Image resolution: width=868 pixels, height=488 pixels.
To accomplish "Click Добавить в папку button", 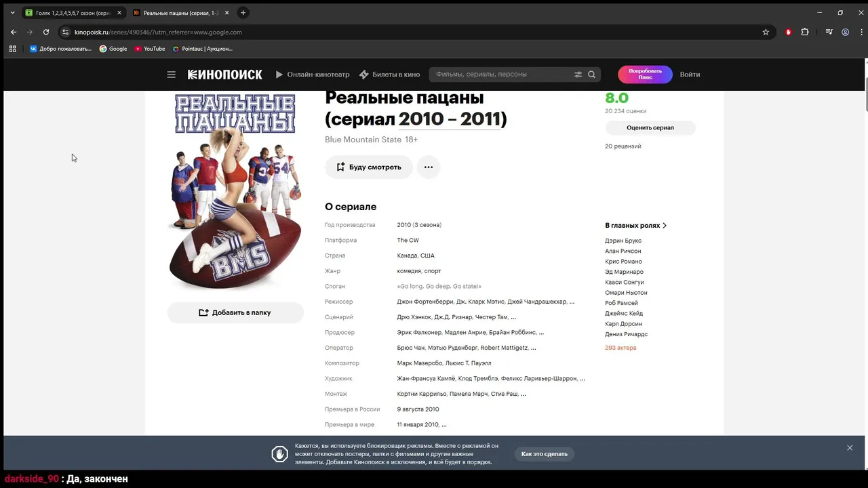I will 235,312.
